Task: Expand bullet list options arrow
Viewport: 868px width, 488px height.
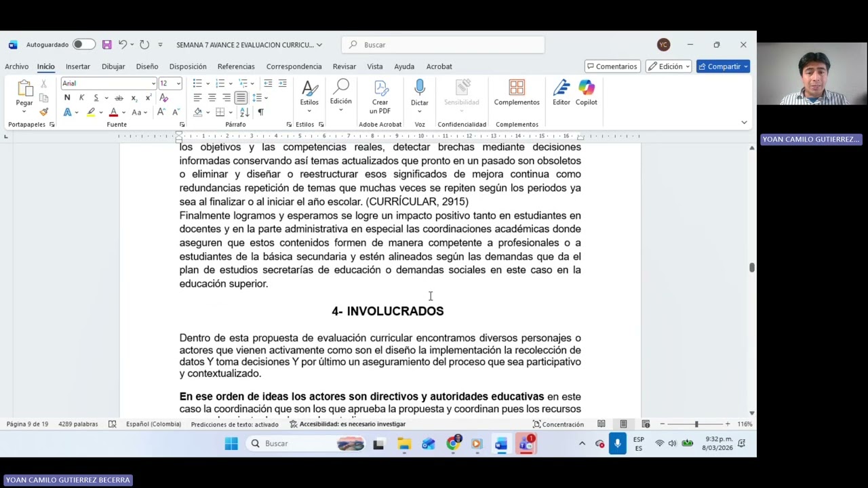Action: coord(208,83)
